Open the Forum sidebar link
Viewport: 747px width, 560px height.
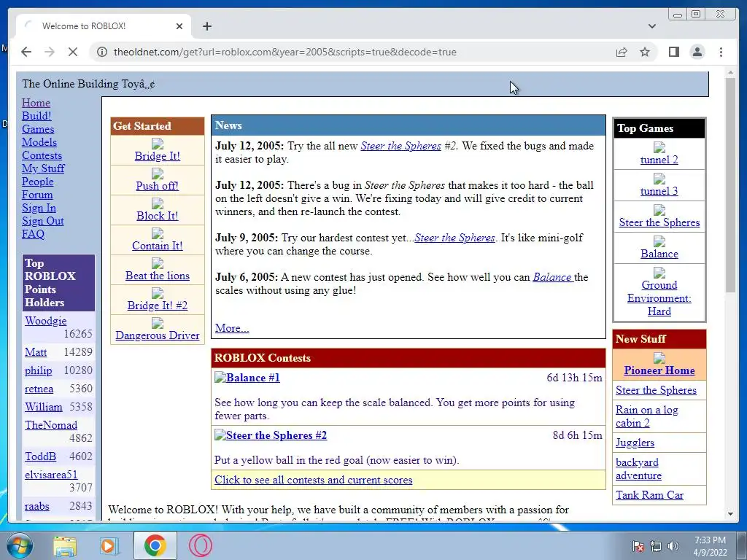37,195
